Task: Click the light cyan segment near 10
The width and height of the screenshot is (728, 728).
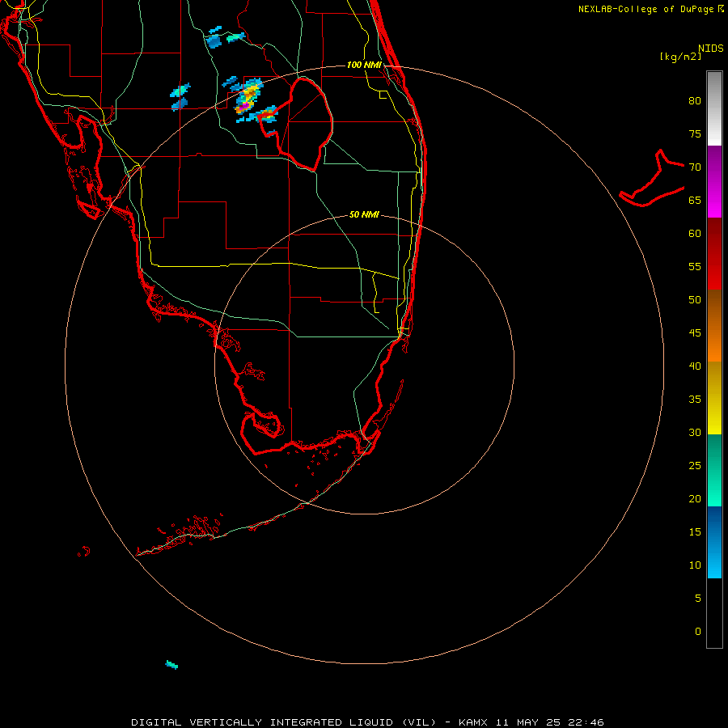Action: click(x=714, y=560)
